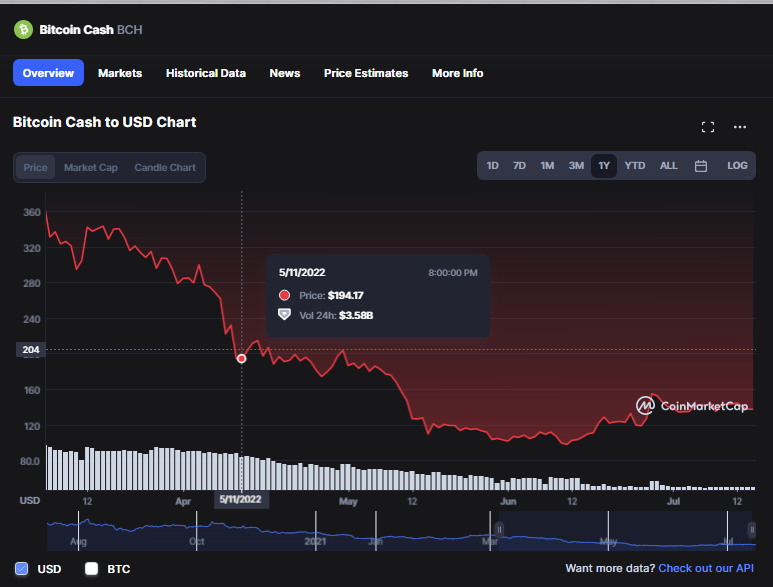Image resolution: width=773 pixels, height=587 pixels.
Task: Enable LOG scale on chart
Action: click(x=737, y=166)
